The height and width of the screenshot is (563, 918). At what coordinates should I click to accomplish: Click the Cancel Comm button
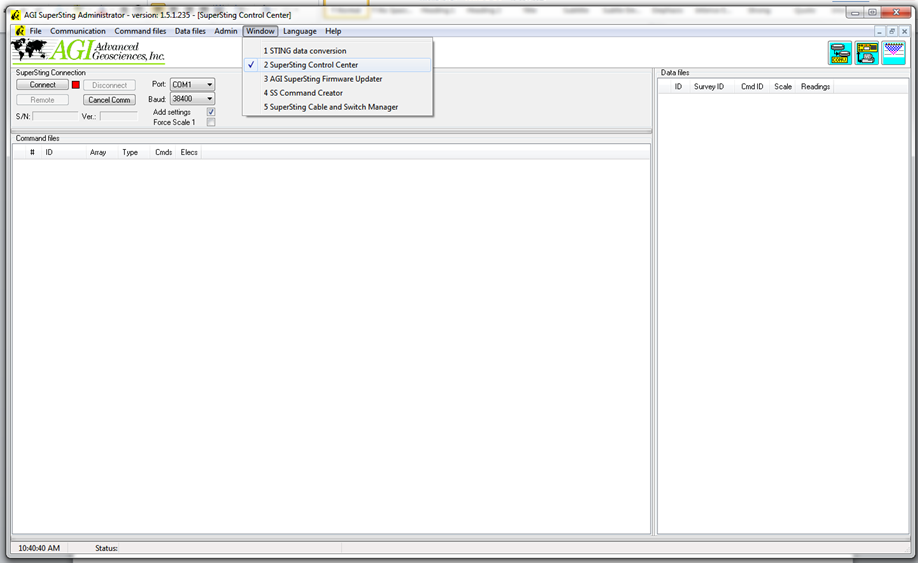109,100
